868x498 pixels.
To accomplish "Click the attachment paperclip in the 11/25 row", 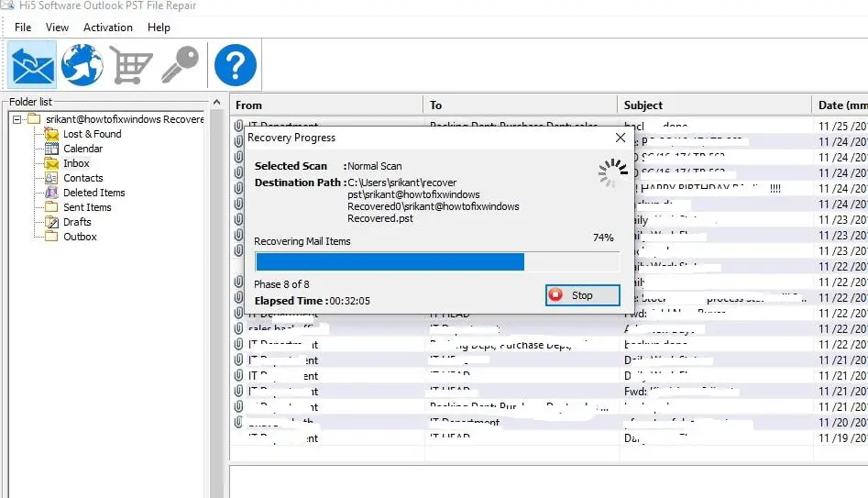I will pos(238,126).
